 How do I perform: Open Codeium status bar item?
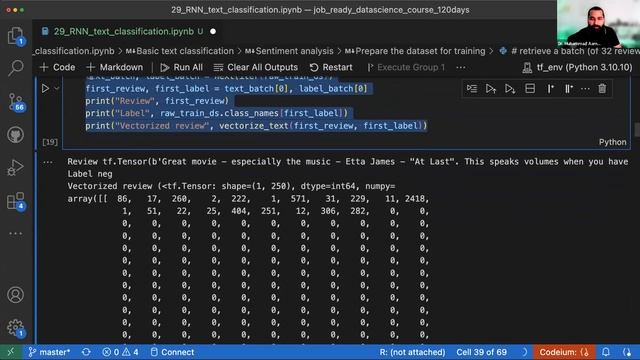click(564, 352)
